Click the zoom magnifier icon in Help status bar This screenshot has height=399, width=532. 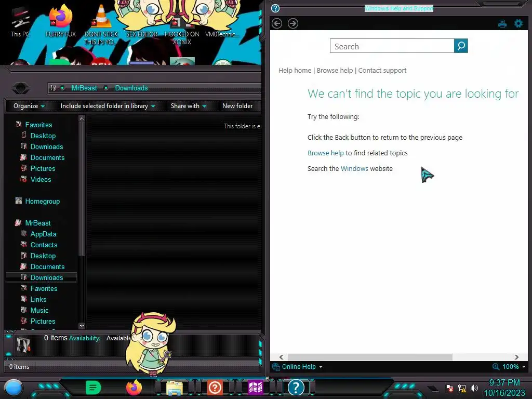(x=496, y=367)
